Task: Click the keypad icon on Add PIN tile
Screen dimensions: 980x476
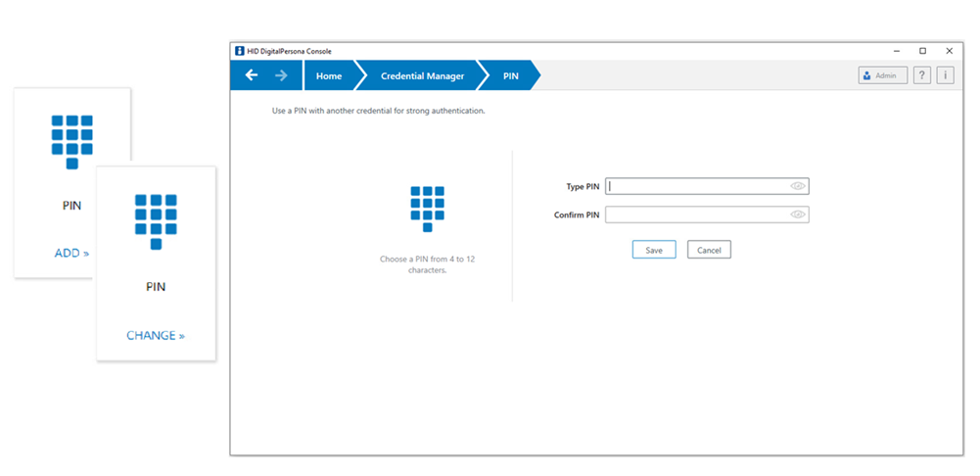Action: coord(72,141)
